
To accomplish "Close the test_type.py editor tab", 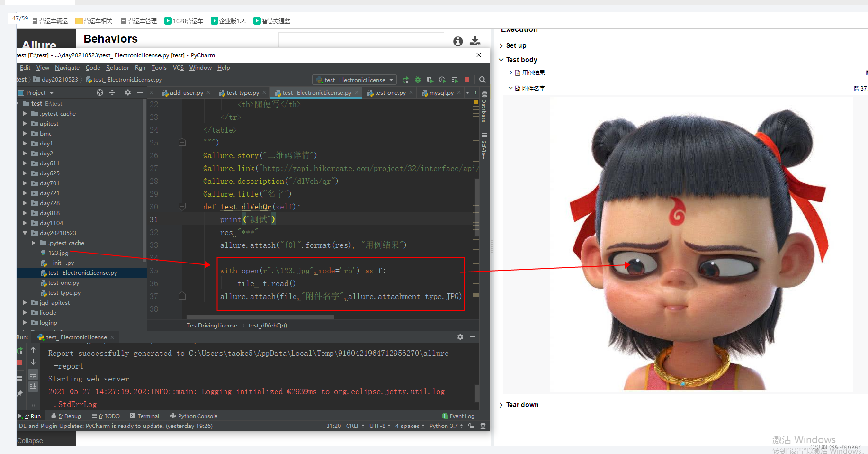I will 264,92.
